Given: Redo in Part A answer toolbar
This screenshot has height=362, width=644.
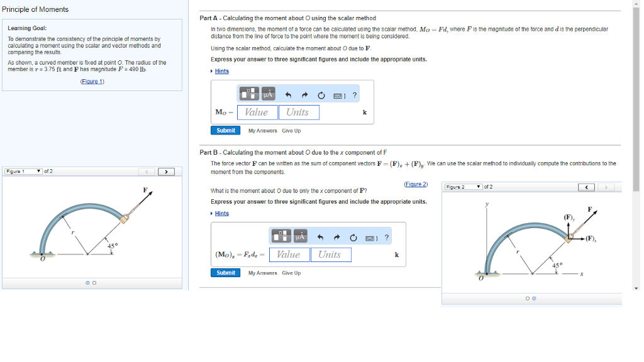Looking at the screenshot, I should (x=305, y=96).
